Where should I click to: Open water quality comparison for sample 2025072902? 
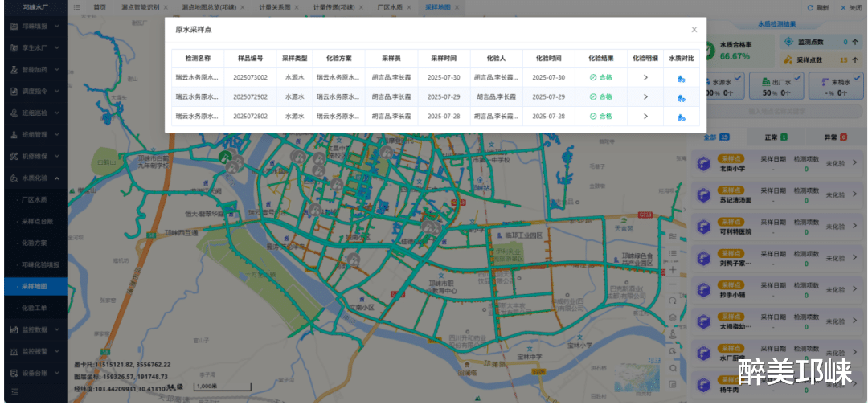coord(682,97)
